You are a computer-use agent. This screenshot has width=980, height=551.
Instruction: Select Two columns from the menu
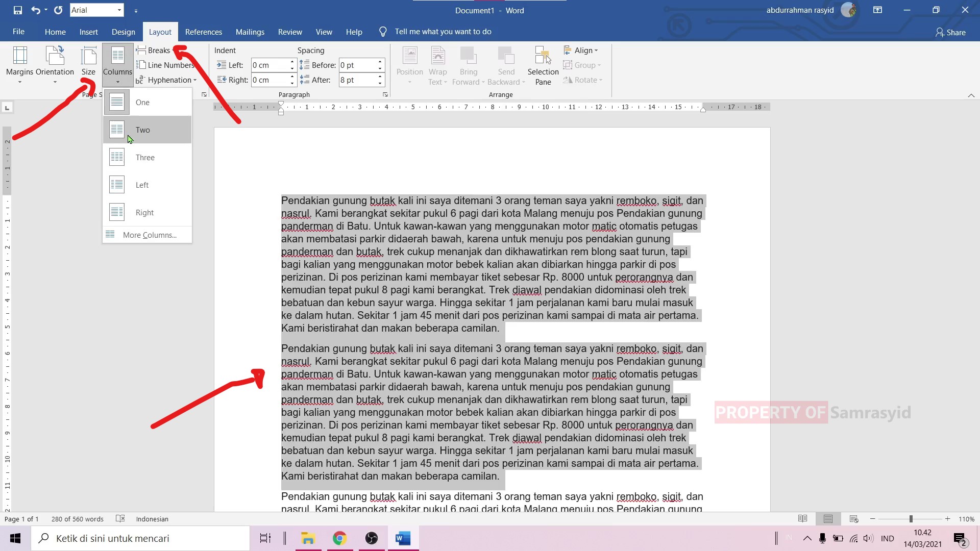coord(145,130)
